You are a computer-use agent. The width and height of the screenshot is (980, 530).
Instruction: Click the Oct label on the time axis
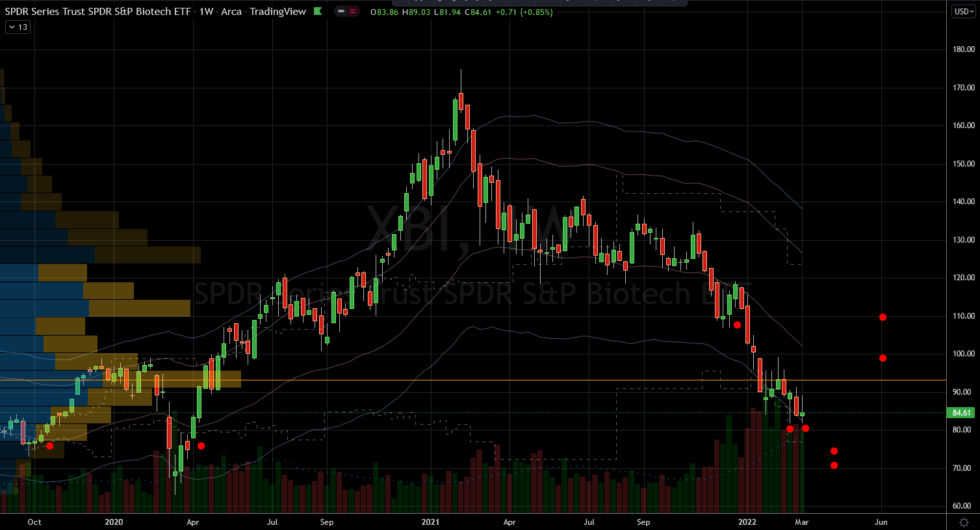[34, 522]
